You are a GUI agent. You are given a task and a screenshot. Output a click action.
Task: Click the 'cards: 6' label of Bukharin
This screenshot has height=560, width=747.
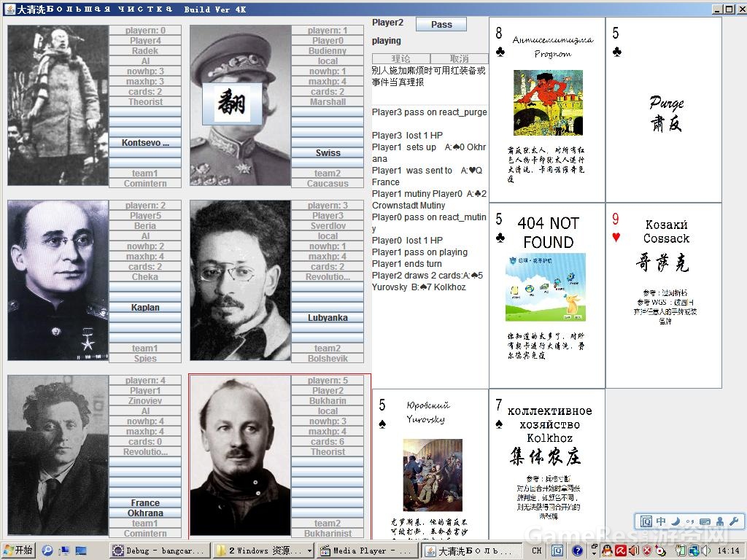328,441
